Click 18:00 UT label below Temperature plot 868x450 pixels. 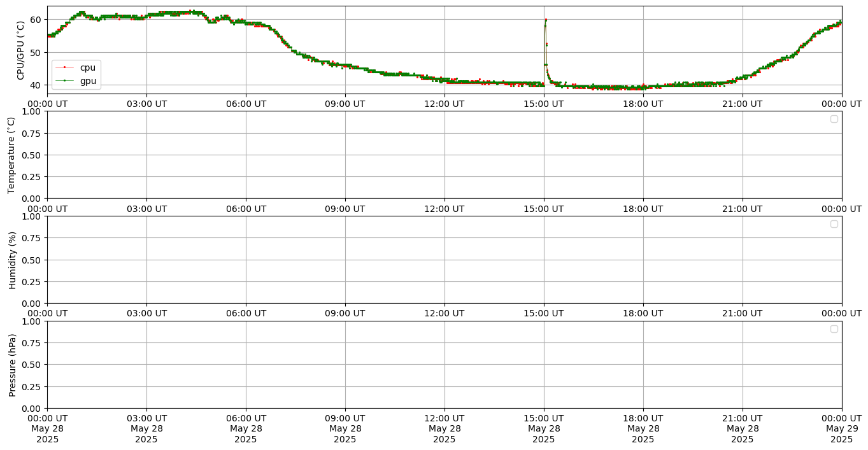pos(643,208)
